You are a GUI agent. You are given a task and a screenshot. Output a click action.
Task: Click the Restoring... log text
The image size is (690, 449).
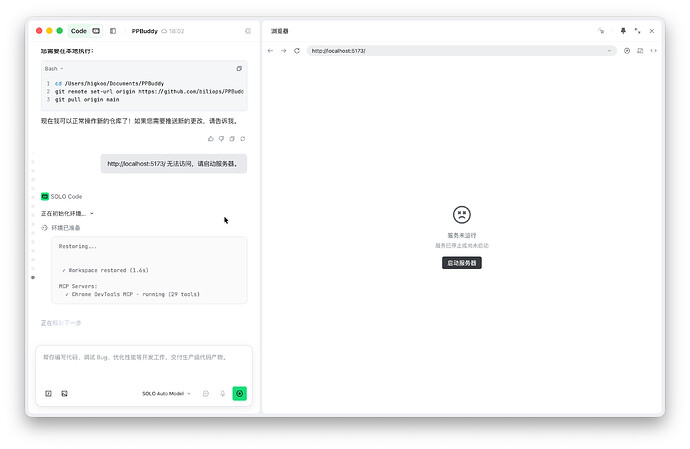77,247
